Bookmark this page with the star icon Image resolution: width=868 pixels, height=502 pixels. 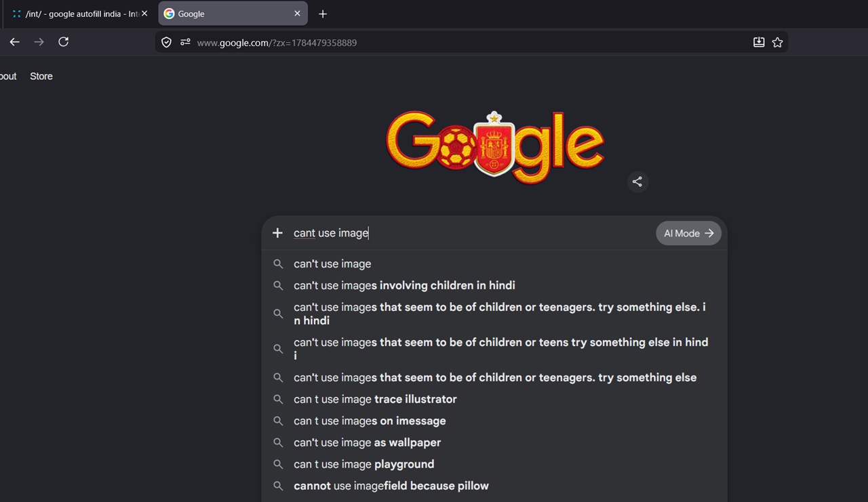(777, 43)
